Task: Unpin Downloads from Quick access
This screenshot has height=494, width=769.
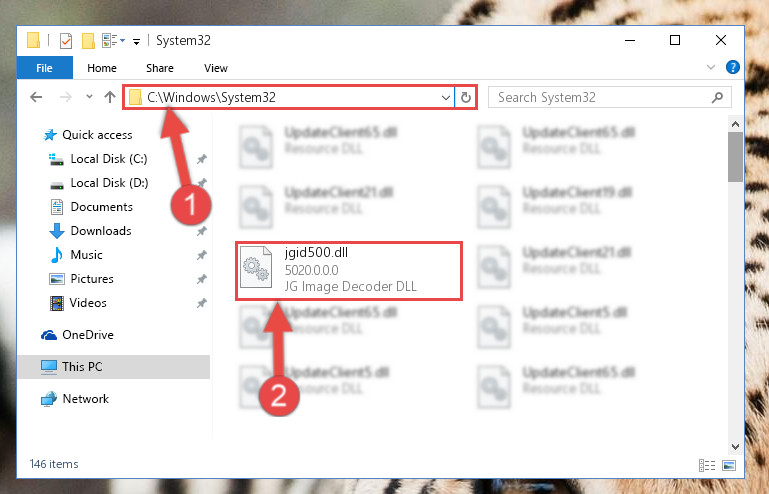Action: pos(202,231)
